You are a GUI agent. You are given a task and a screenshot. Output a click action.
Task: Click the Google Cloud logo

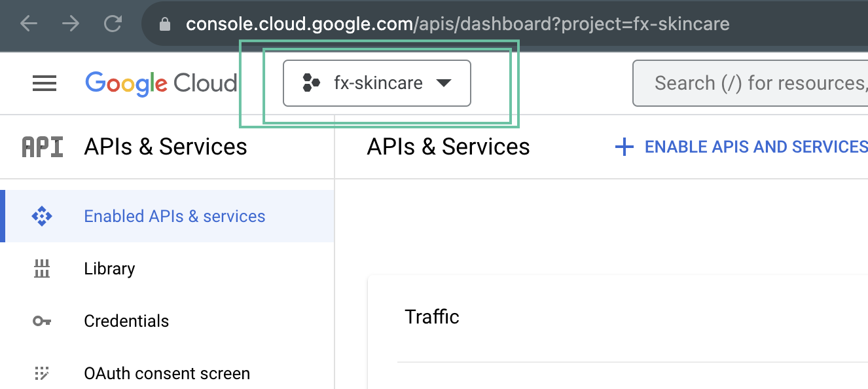tap(161, 83)
